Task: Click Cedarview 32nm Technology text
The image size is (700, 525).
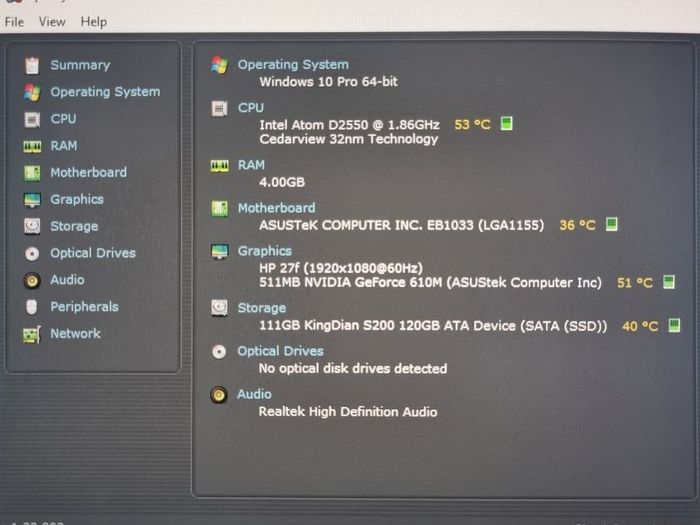Action: [x=349, y=139]
